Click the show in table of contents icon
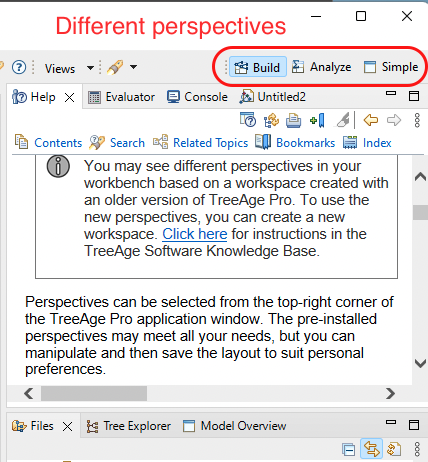 click(x=271, y=120)
